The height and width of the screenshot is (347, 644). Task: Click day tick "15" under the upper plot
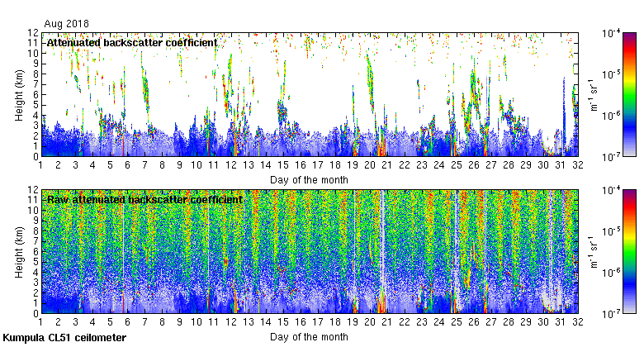click(x=283, y=165)
